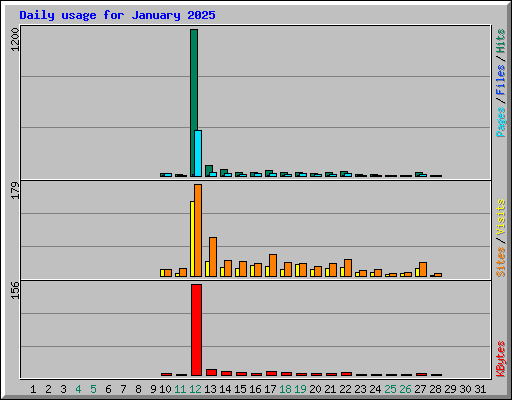Click the Sites legend label
Viewport: 512px width, 400px height.
coord(500,262)
